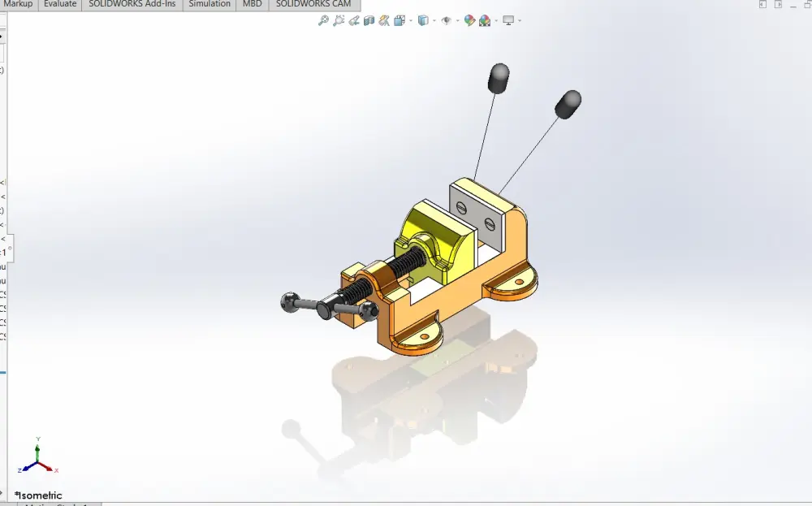
Task: Click the View Settings monitor icon
Action: click(508, 21)
